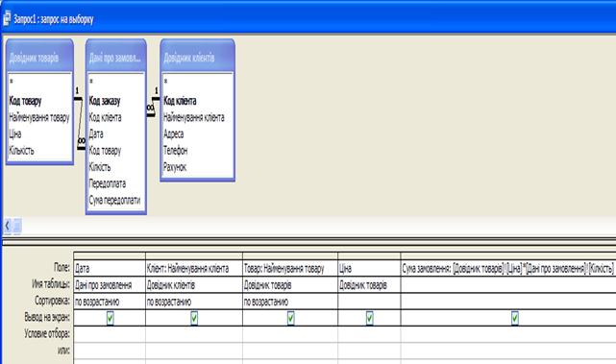
Task: Select Дата field in orders table list
Action: (96, 133)
